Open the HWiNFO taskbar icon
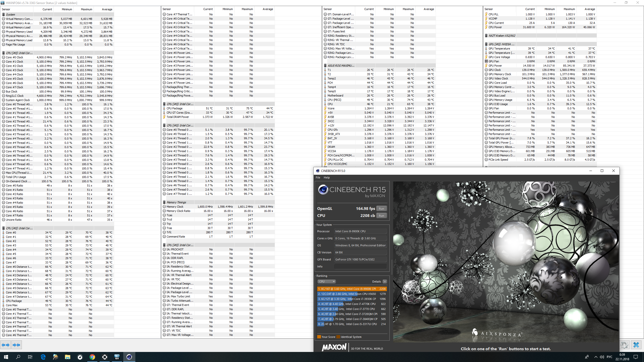Viewport: 644px width, 362px height. point(117,357)
